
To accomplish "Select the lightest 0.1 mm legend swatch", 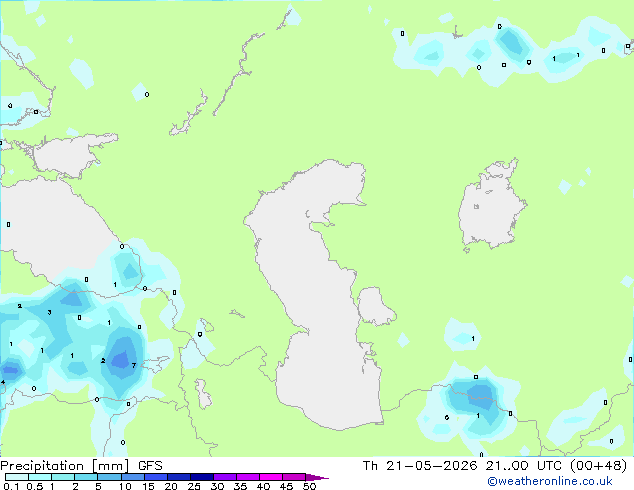I will (17, 477).
